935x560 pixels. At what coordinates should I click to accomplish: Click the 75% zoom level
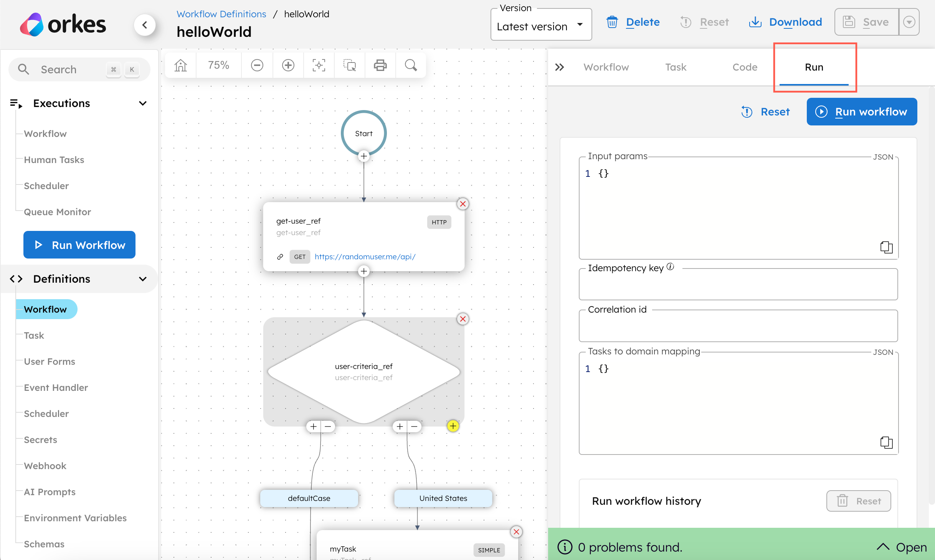tap(218, 65)
